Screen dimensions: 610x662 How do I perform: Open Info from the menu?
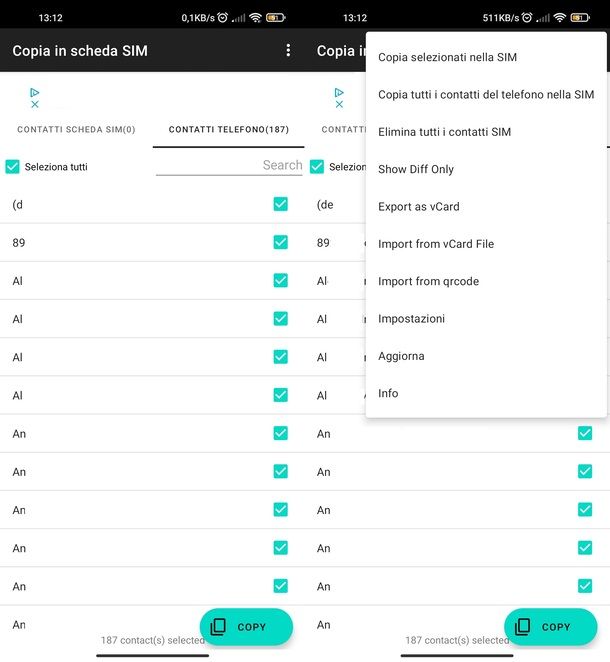388,394
